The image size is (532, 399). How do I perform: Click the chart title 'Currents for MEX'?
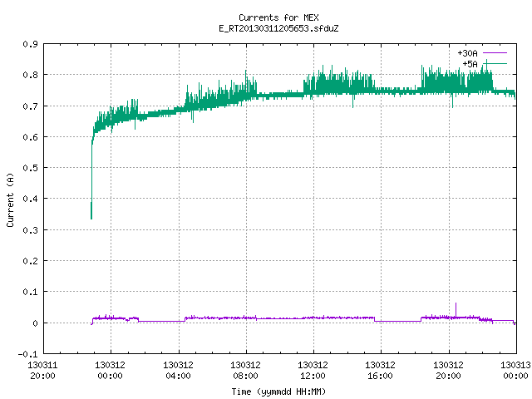coord(278,17)
